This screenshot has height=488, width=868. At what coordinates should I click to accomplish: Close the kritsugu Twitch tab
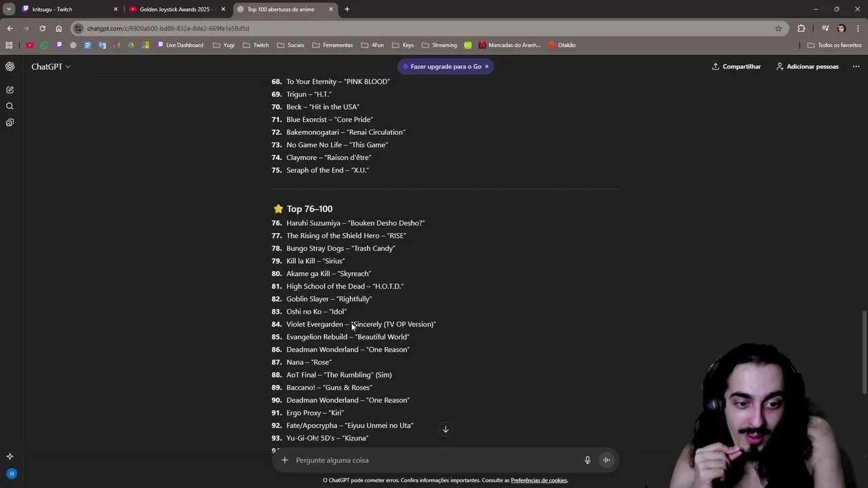tap(115, 9)
